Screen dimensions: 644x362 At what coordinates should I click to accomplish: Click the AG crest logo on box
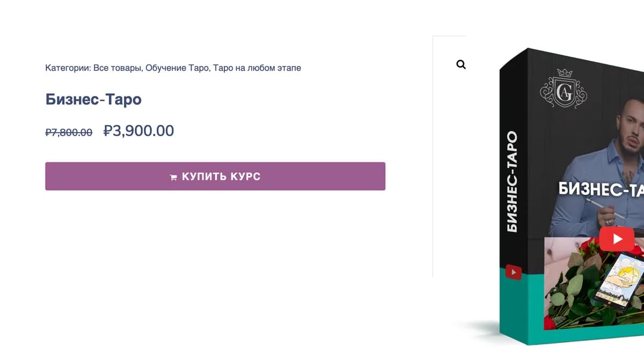(x=563, y=89)
